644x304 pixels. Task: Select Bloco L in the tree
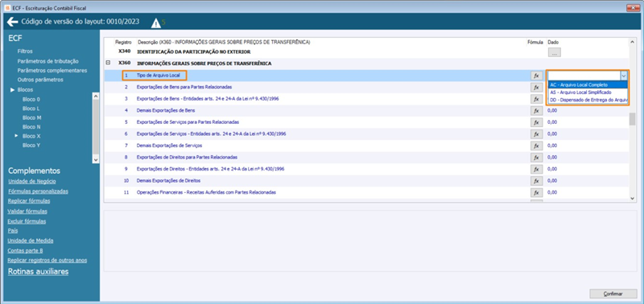tap(31, 109)
